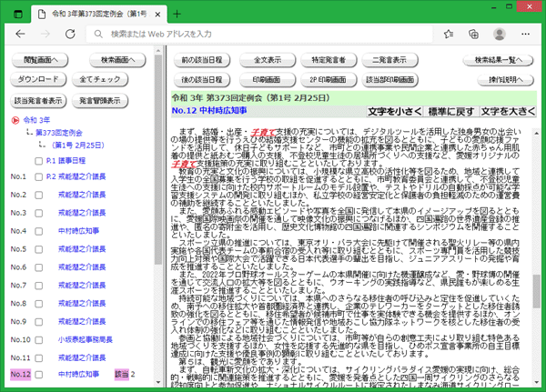Click the right pane scroll down arrow
546x392 pixels.
536,383
